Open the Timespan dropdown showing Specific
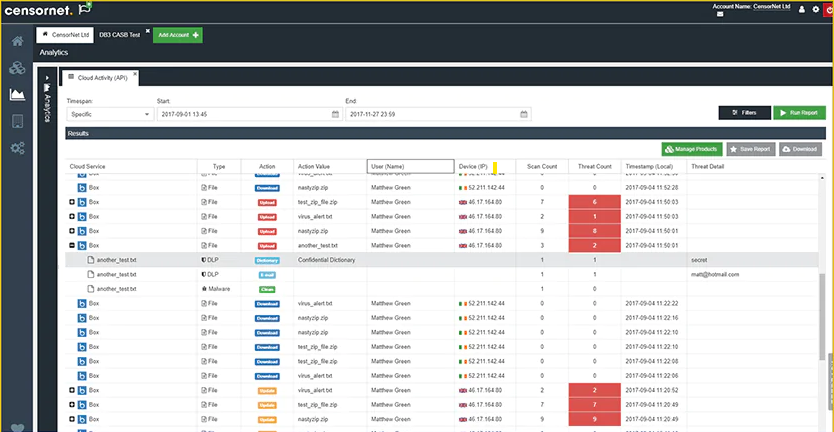This screenshot has height=432, width=834. pyautogui.click(x=110, y=114)
